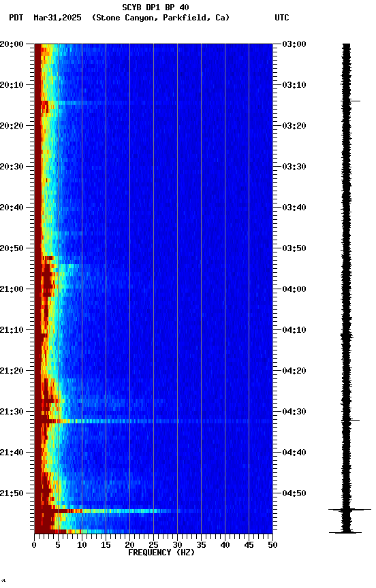Click the 21:10 PDT time label
The image size is (376, 588).
(12, 330)
